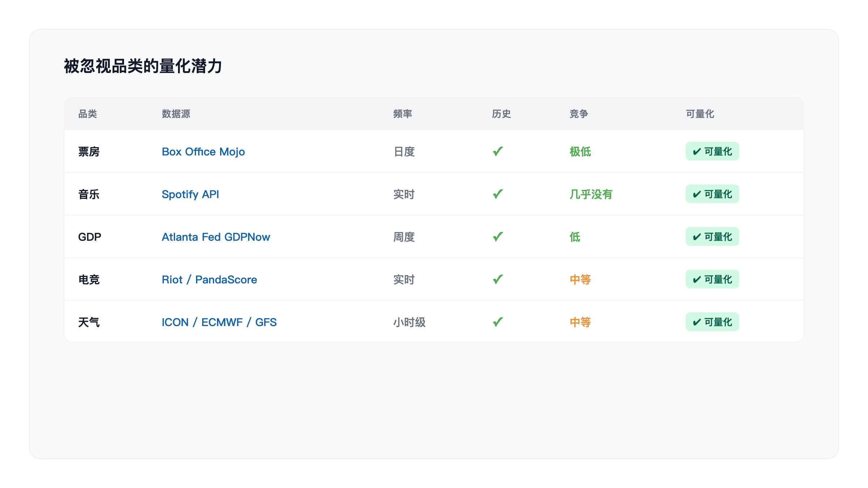
Task: Toggle the 可量化 badge for 音乐 row
Action: click(712, 194)
